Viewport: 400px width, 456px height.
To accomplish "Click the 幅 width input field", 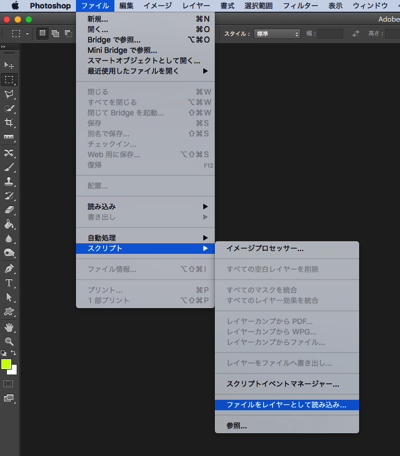I will tap(330, 34).
